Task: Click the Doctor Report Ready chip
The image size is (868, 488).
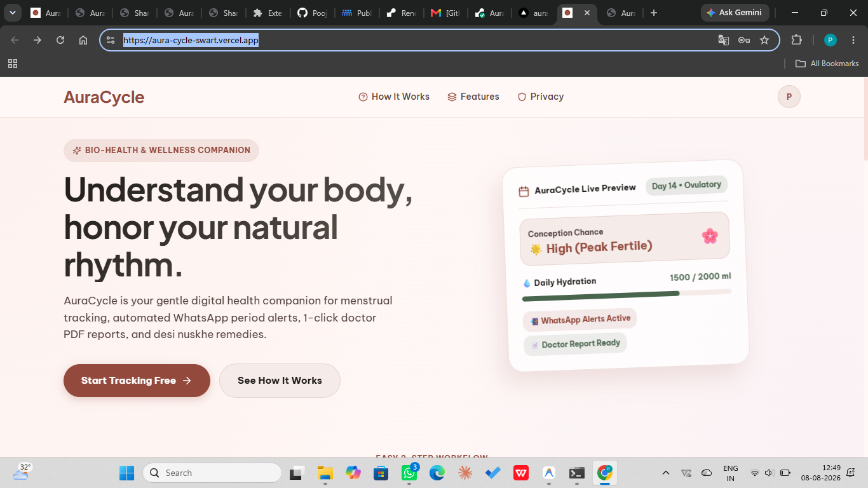Action: tap(576, 344)
